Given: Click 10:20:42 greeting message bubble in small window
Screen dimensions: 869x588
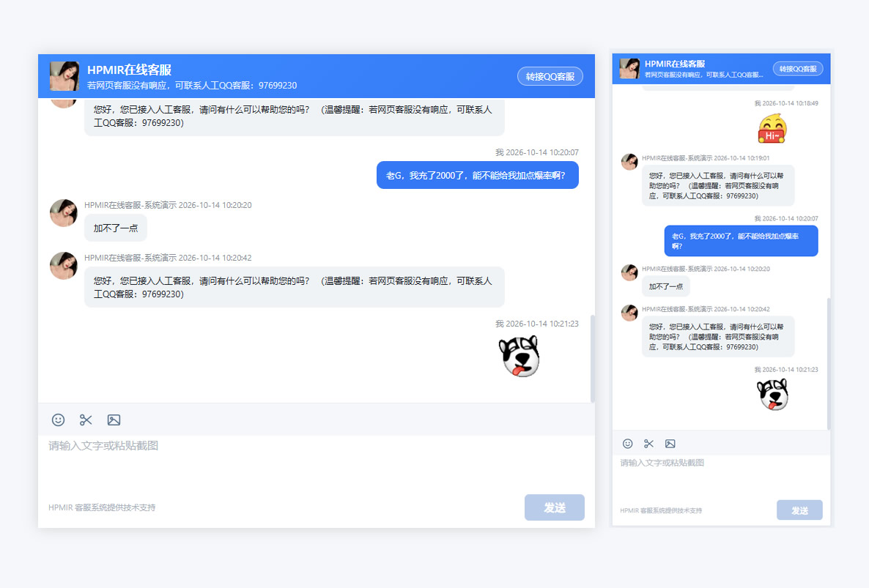Looking at the screenshot, I should coord(718,337).
